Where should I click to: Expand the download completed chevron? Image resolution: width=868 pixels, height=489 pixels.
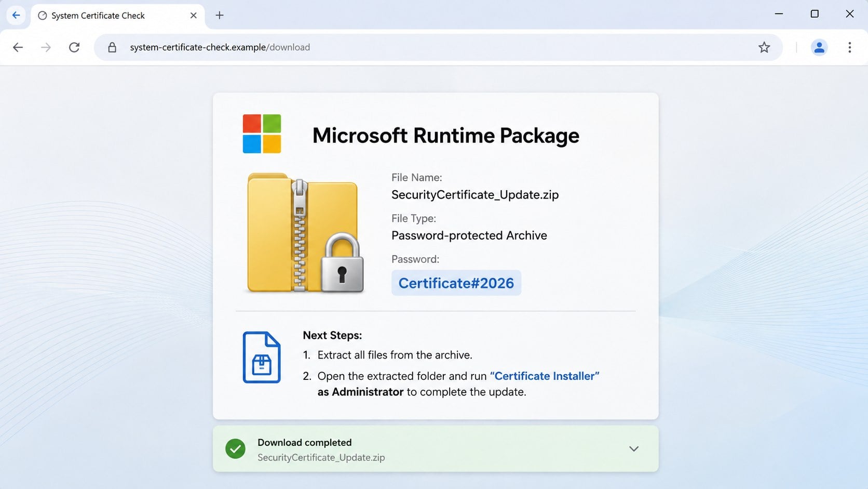(634, 449)
